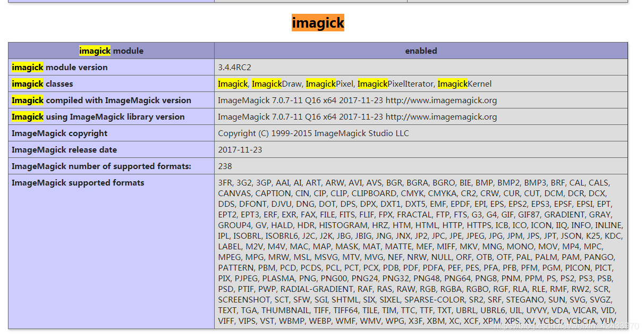Image resolution: width=644 pixels, height=336 pixels.
Task: Click the "enabled" header cell
Action: click(x=421, y=51)
